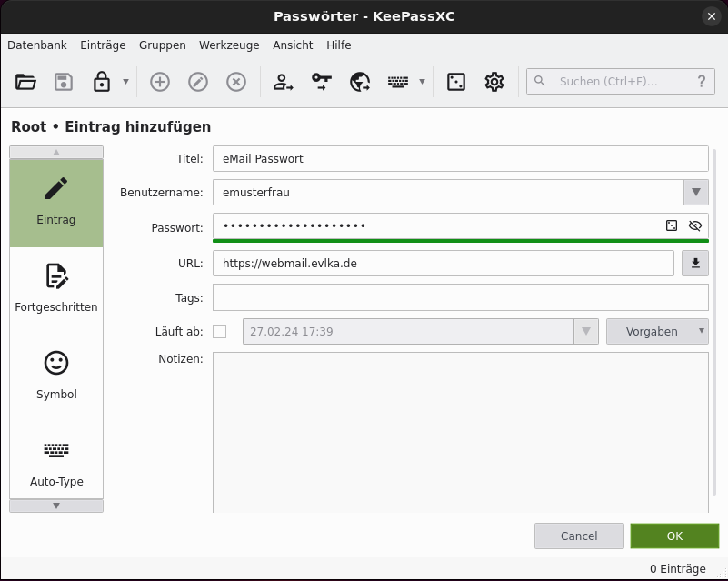Screen dimensions: 728x581
Task: Click into the URL field
Action: pos(444,264)
